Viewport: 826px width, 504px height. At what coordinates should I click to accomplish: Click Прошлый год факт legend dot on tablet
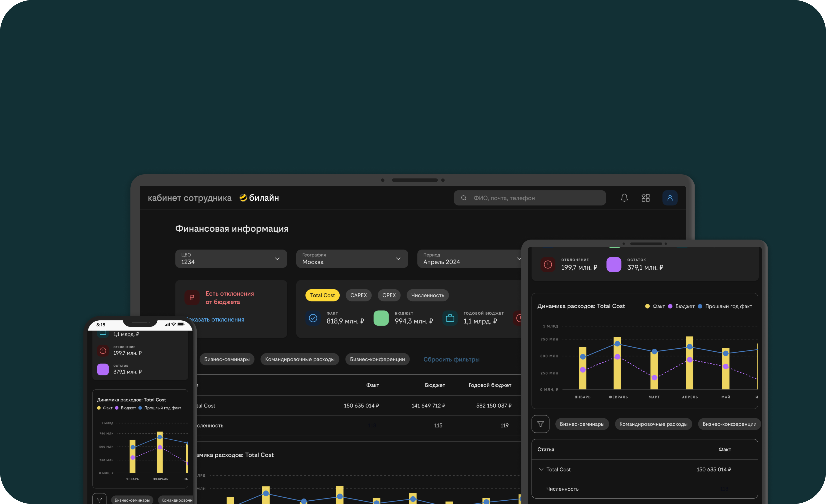(700, 306)
